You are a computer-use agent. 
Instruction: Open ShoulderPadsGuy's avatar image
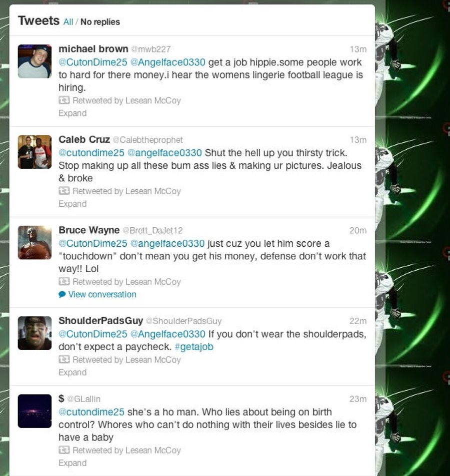click(34, 333)
